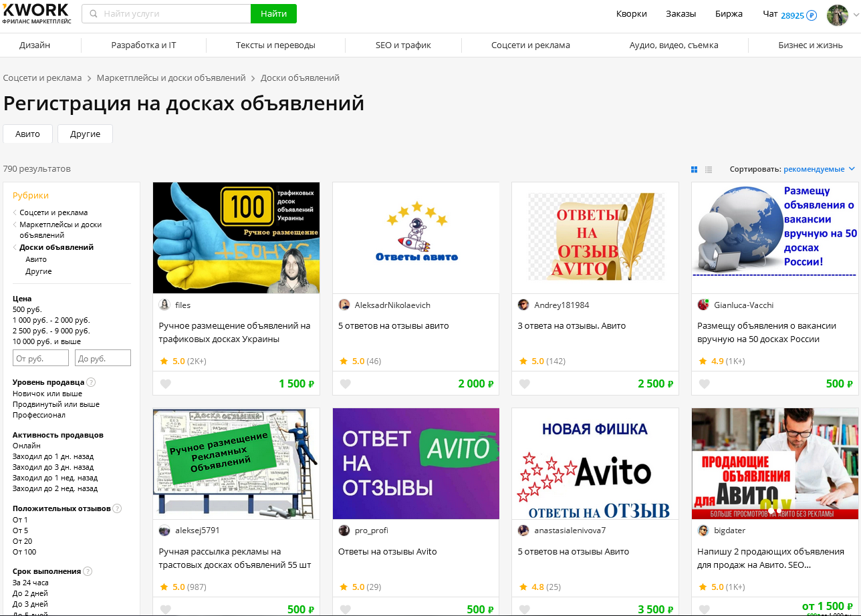Switch to list view layout icon

pyautogui.click(x=709, y=170)
